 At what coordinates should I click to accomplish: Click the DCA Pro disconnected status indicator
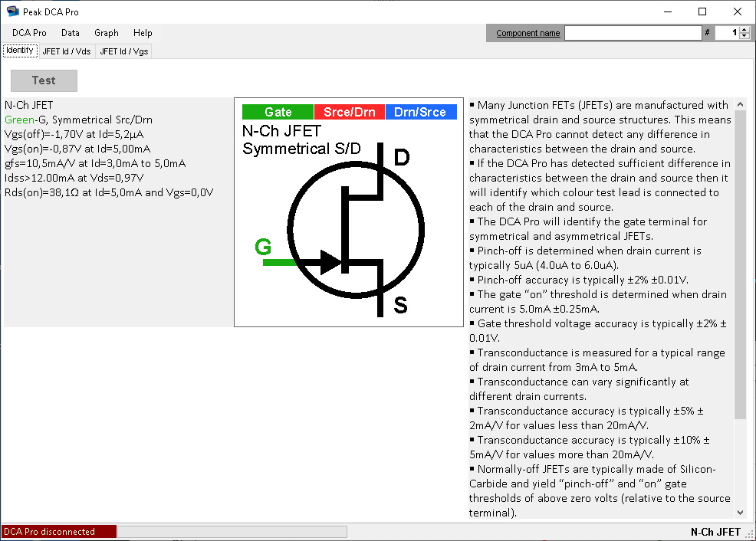[59, 532]
